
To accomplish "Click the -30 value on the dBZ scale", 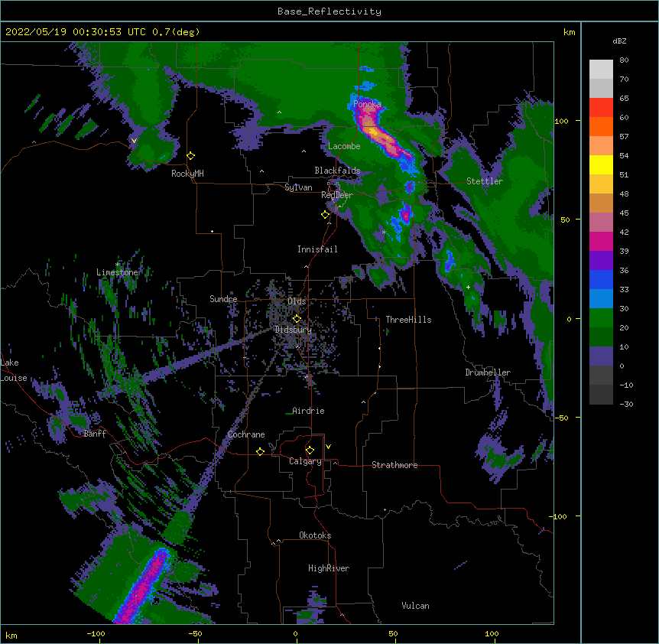I will 626,405.
